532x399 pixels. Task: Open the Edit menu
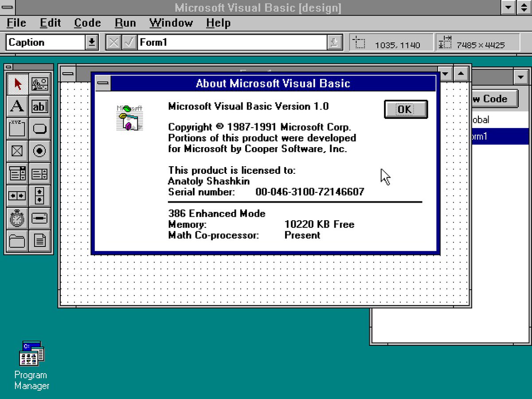click(50, 23)
